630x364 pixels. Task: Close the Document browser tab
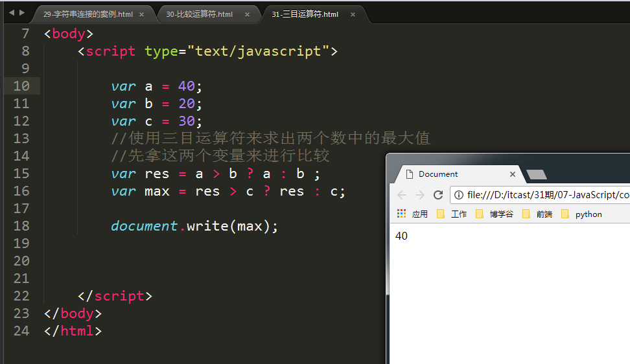pos(512,174)
